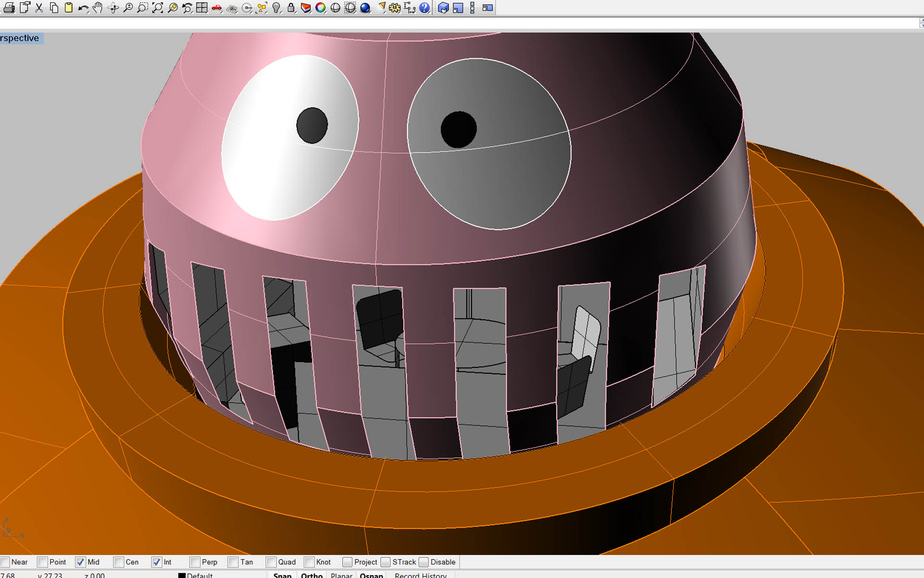Click the y 27.23 coordinate readout
The height and width of the screenshot is (578, 924).
coord(50,575)
